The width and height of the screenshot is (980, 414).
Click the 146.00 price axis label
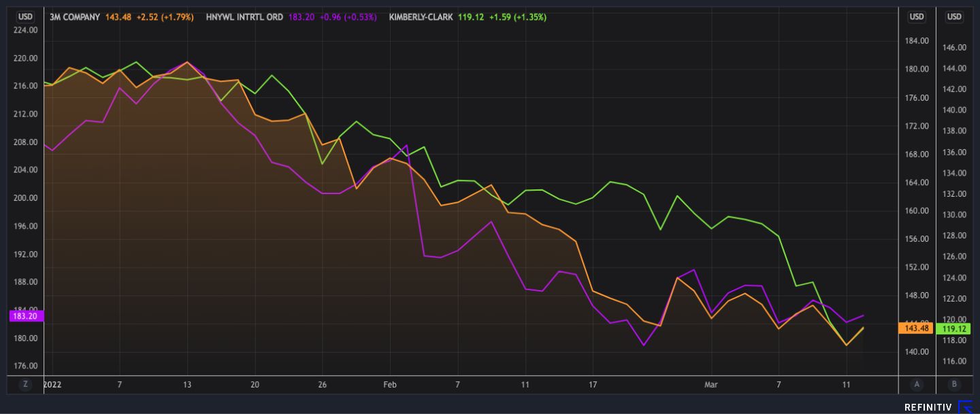pos(955,48)
